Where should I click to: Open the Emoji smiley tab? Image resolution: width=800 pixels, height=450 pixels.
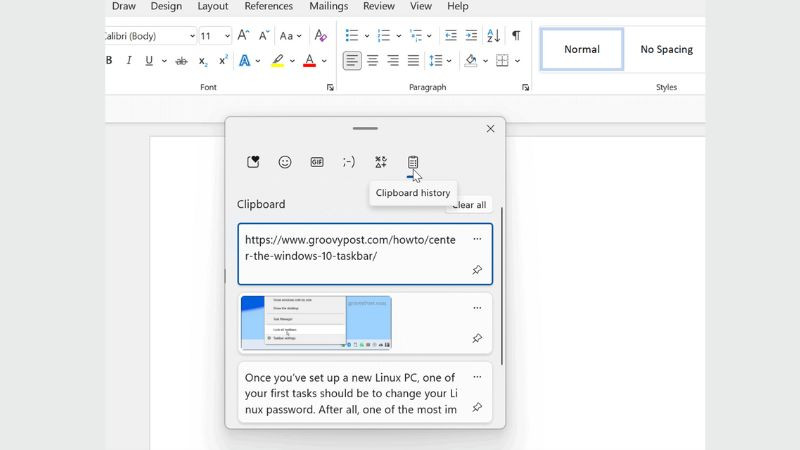tap(285, 162)
